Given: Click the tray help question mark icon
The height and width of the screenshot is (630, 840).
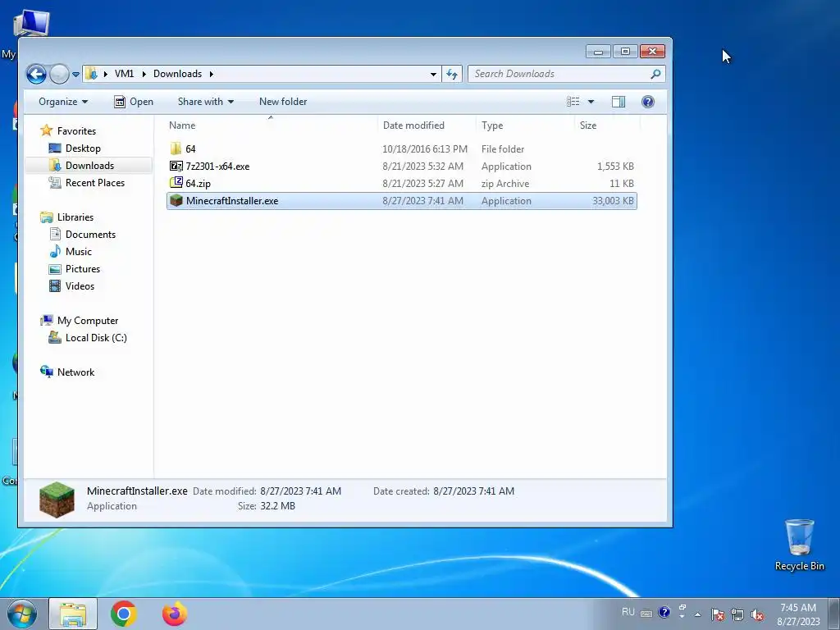Looking at the screenshot, I should [x=664, y=612].
